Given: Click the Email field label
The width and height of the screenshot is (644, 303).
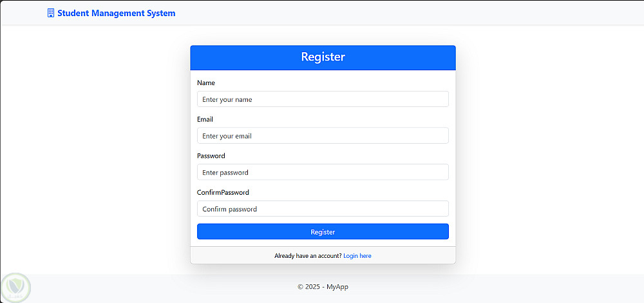Looking at the screenshot, I should pyautogui.click(x=205, y=119).
